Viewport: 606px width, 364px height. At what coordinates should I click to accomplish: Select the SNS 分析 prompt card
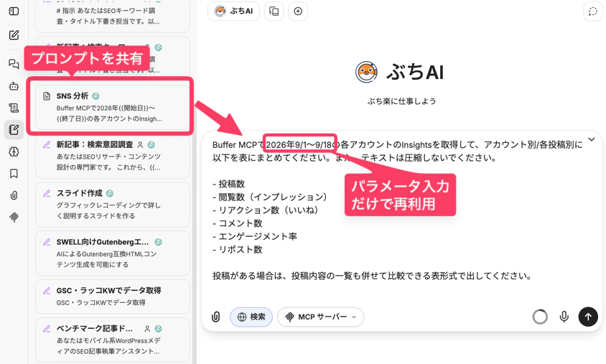click(x=113, y=108)
